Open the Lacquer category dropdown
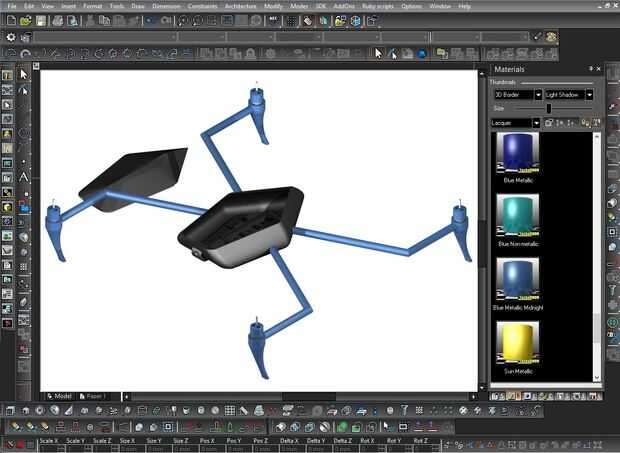The width and height of the screenshot is (620, 453). [x=536, y=123]
